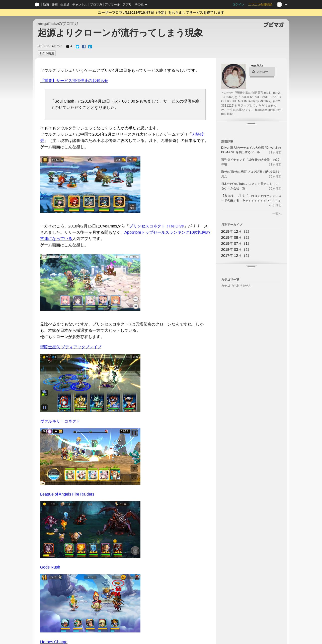
Task: Share the article on Twitter
Action: coord(77,47)
